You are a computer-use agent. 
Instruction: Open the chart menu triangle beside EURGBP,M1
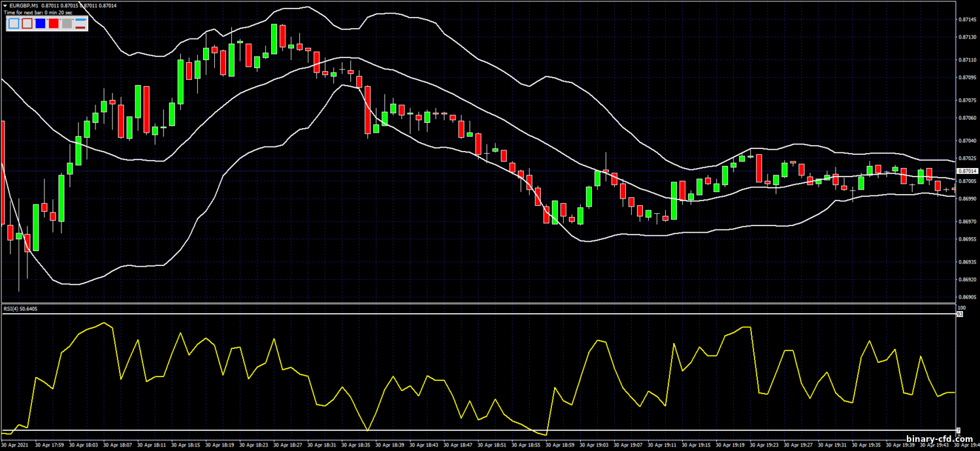(x=5, y=5)
